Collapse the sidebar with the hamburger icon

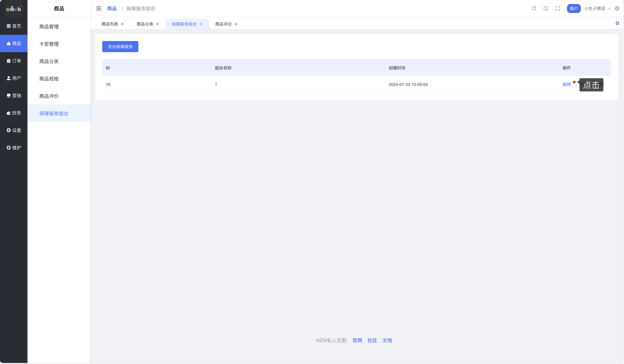point(99,8)
